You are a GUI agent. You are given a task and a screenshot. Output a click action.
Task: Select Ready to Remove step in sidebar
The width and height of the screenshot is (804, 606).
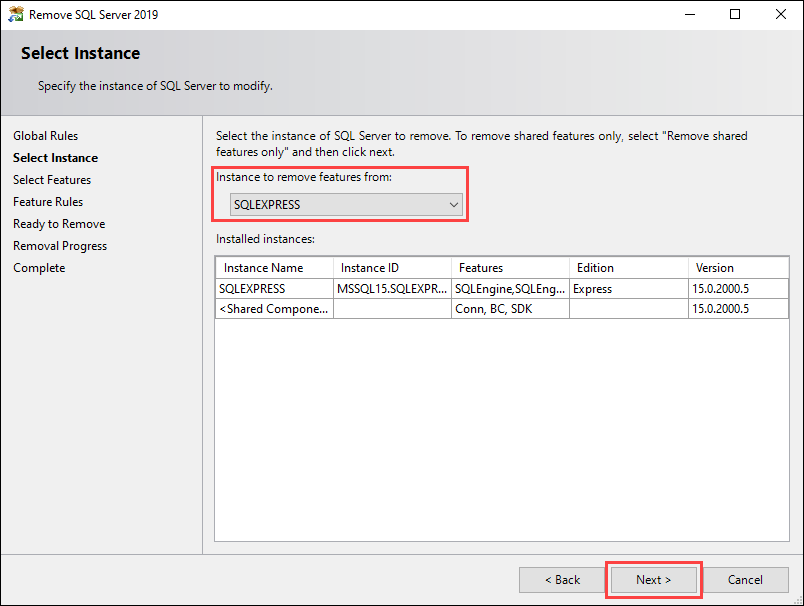click(59, 224)
